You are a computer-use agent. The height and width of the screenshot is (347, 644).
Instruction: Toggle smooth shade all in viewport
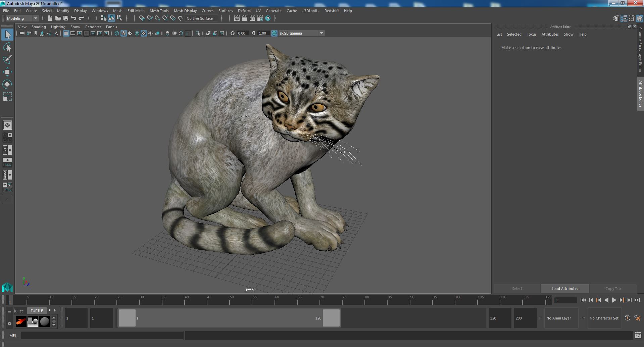tap(123, 33)
